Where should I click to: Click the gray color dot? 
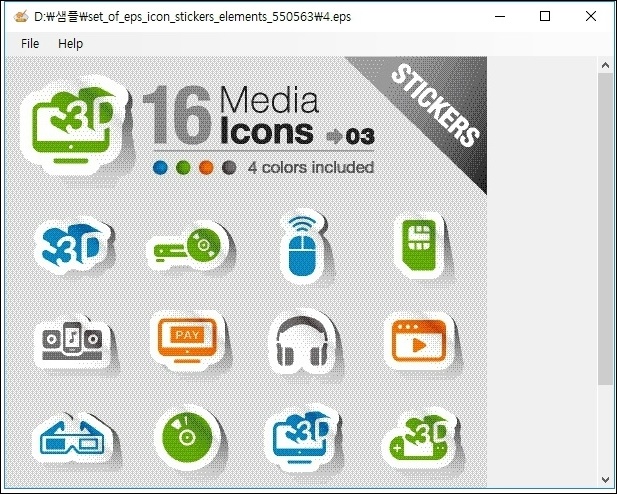tap(229, 167)
